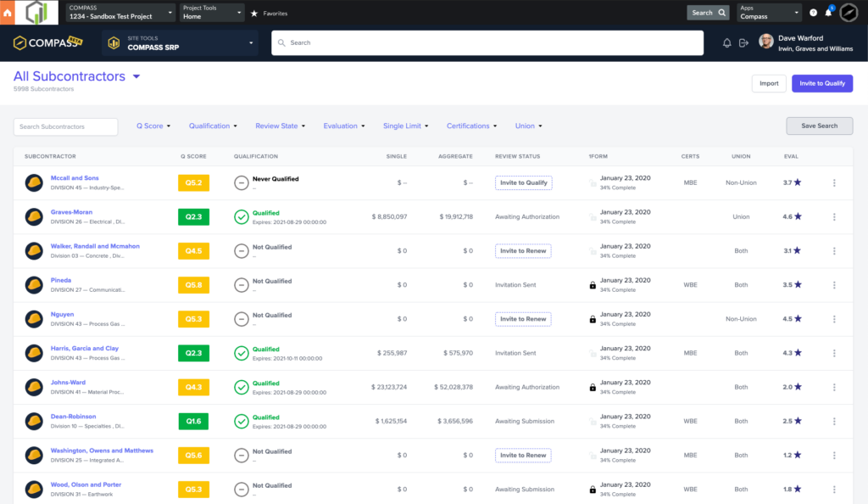Open Dave Warford user avatar
The width and height of the screenshot is (868, 504).
click(x=766, y=42)
